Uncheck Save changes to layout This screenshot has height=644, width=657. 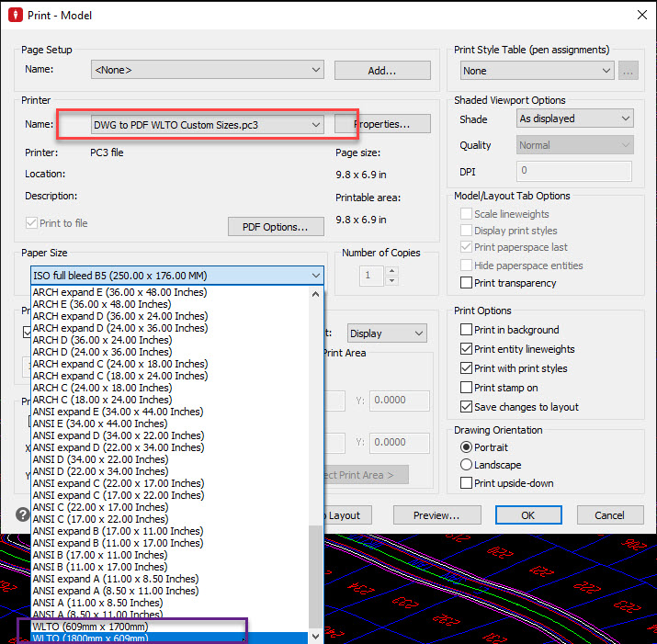pyautogui.click(x=467, y=407)
